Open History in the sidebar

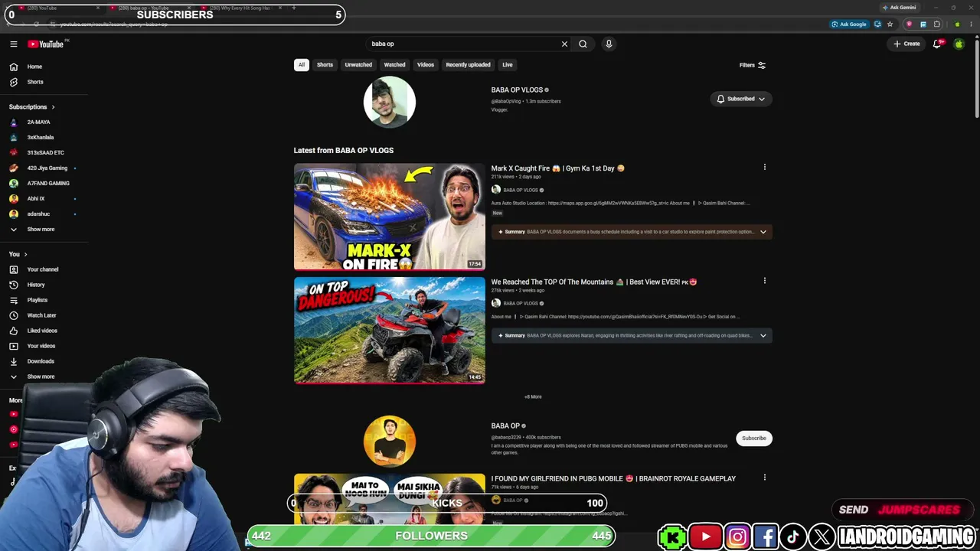[36, 285]
